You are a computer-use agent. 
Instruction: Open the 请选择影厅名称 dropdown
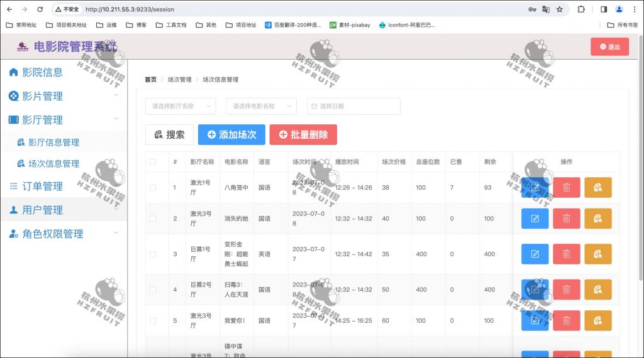click(180, 106)
